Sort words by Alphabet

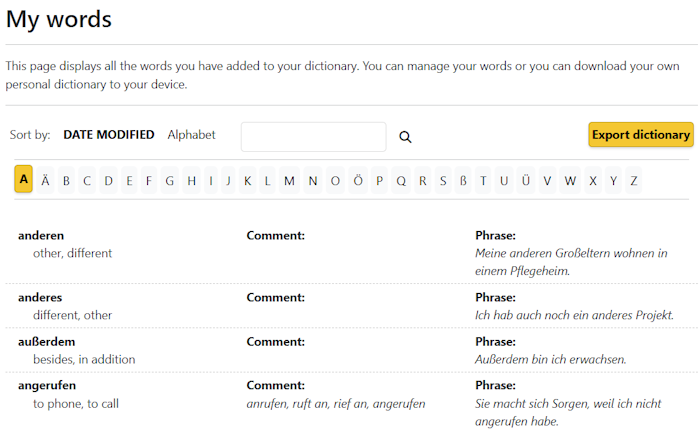click(191, 135)
